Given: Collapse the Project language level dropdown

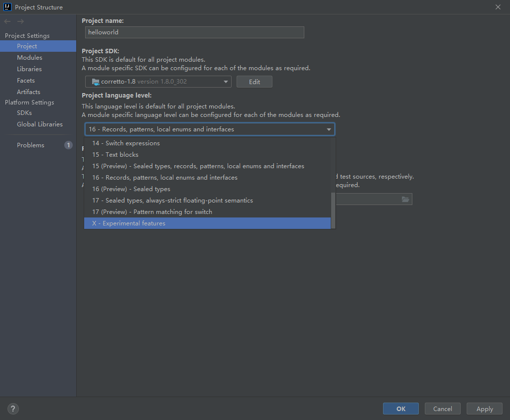Looking at the screenshot, I should [329, 129].
